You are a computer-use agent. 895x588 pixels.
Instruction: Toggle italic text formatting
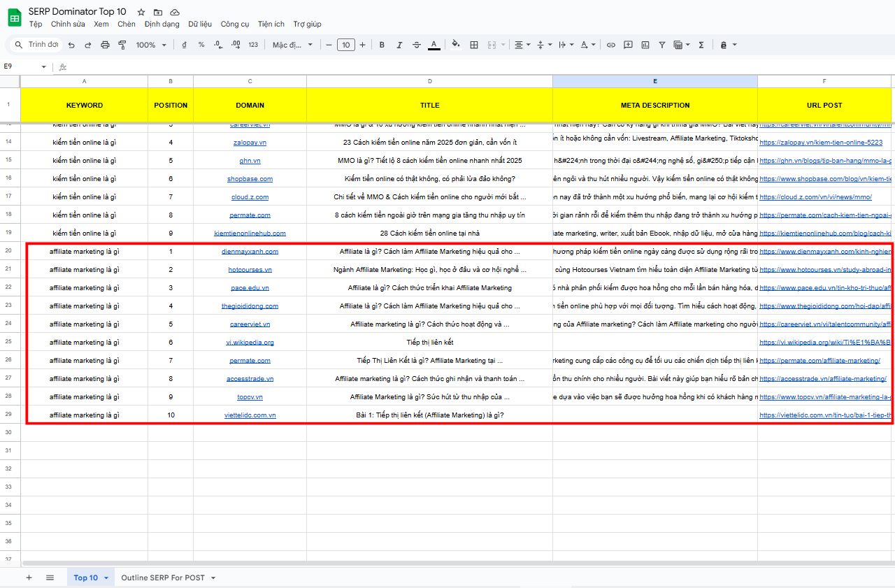399,45
